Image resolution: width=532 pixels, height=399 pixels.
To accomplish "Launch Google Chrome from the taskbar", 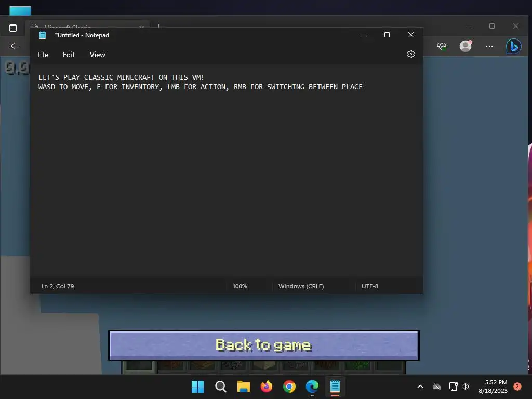I will [289, 387].
